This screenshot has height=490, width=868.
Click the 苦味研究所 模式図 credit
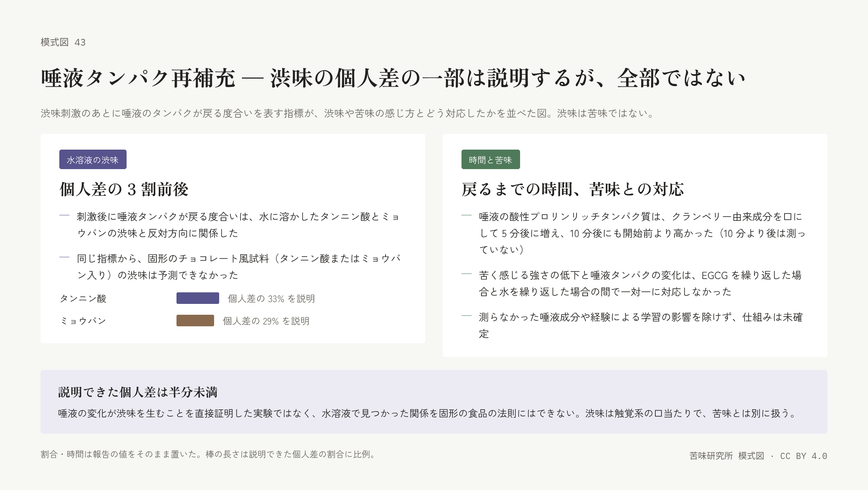727,456
